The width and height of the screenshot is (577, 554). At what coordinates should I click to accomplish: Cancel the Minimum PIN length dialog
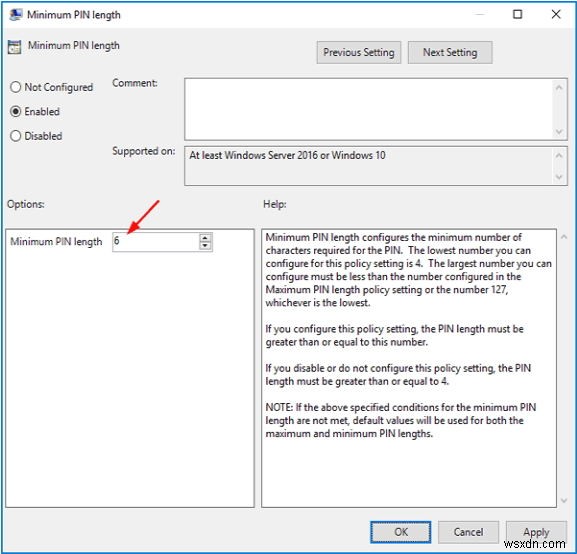(468, 532)
